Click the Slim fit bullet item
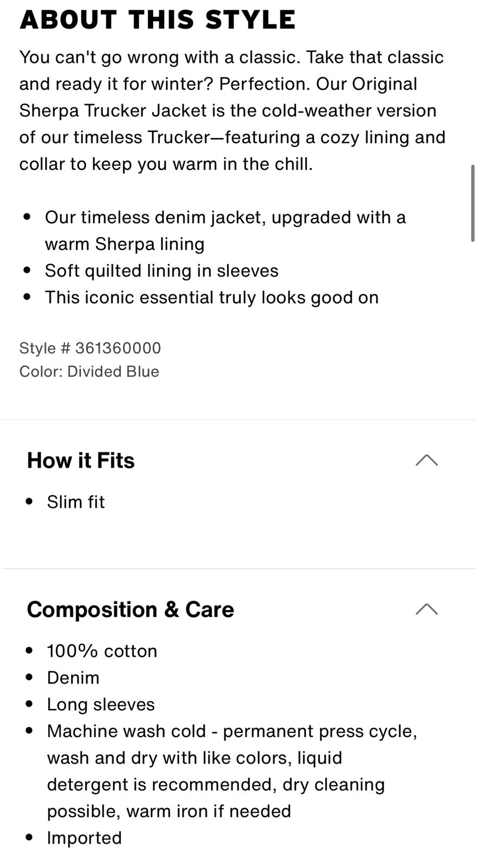The width and height of the screenshot is (478, 868). point(76,502)
